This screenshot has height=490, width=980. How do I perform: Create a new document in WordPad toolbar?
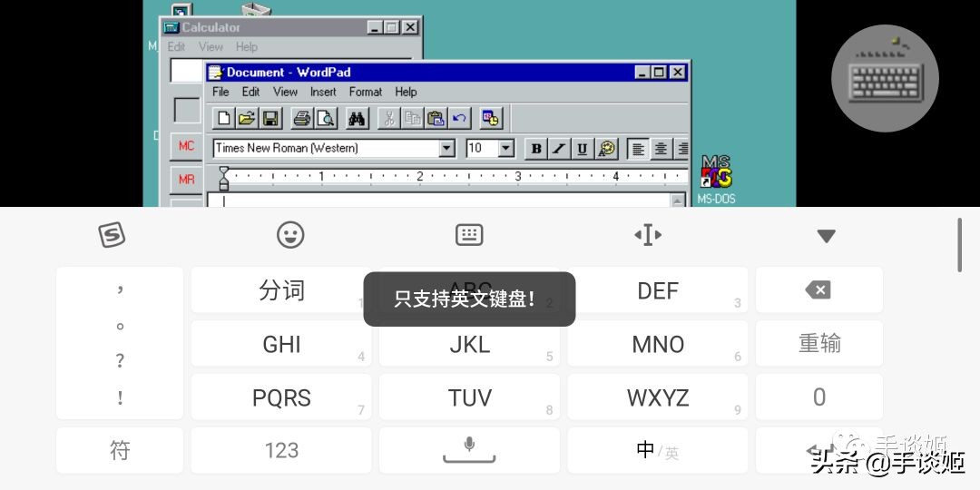pyautogui.click(x=224, y=117)
